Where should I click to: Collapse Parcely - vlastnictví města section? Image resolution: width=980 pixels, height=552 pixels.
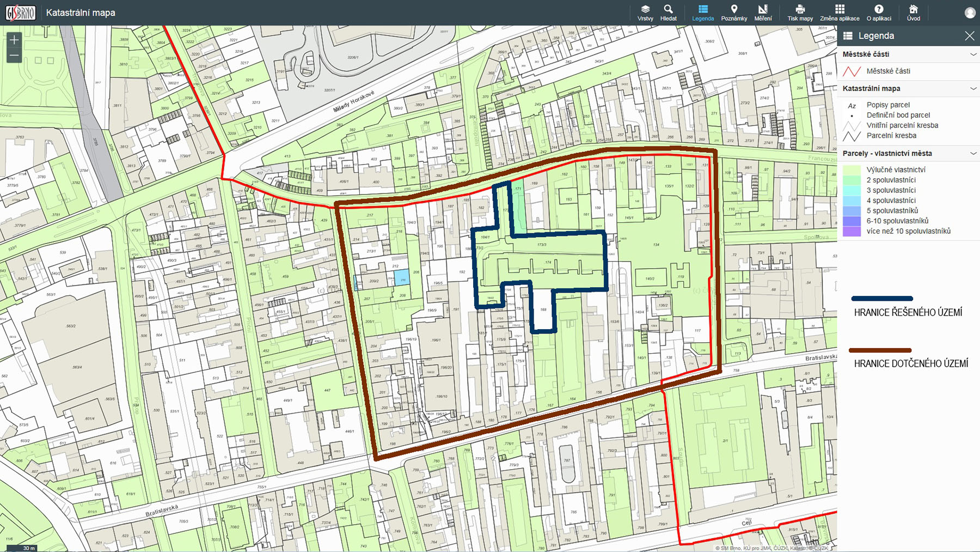[x=973, y=154]
